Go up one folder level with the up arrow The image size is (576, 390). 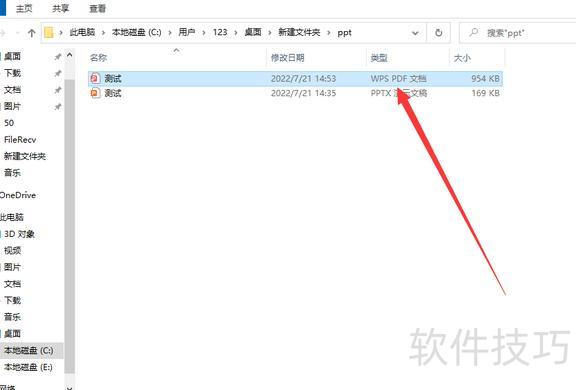[x=32, y=33]
